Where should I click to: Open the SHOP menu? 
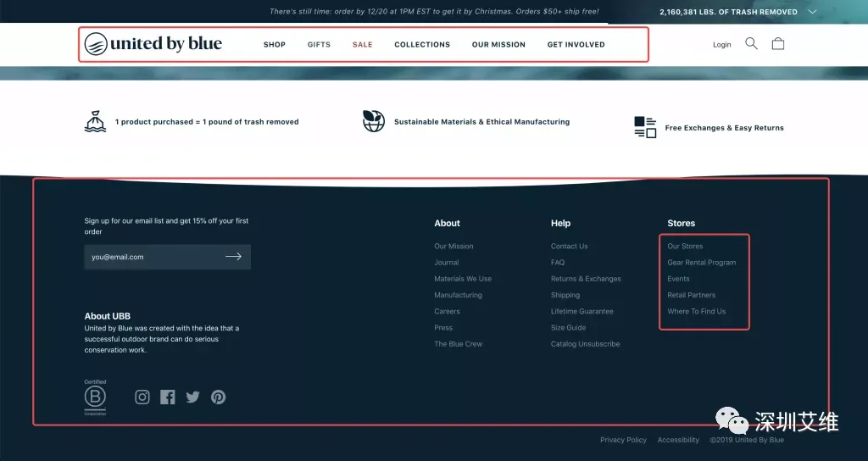[275, 44]
